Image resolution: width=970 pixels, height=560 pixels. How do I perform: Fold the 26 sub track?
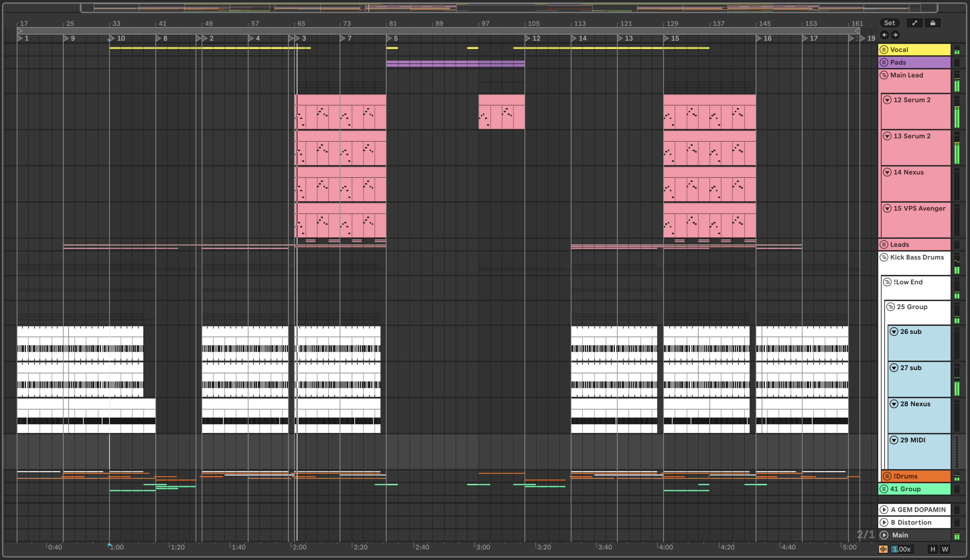[894, 331]
